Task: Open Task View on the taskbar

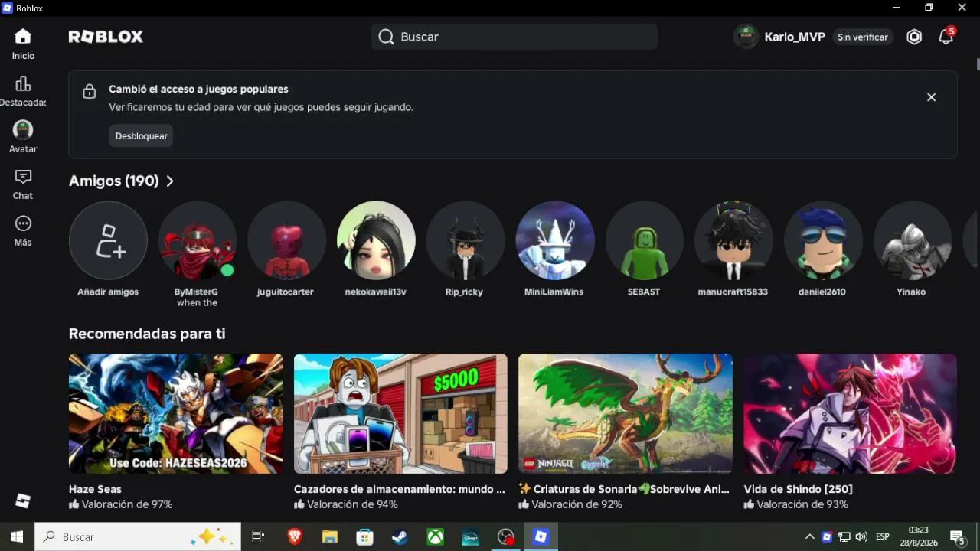Action: click(x=258, y=537)
